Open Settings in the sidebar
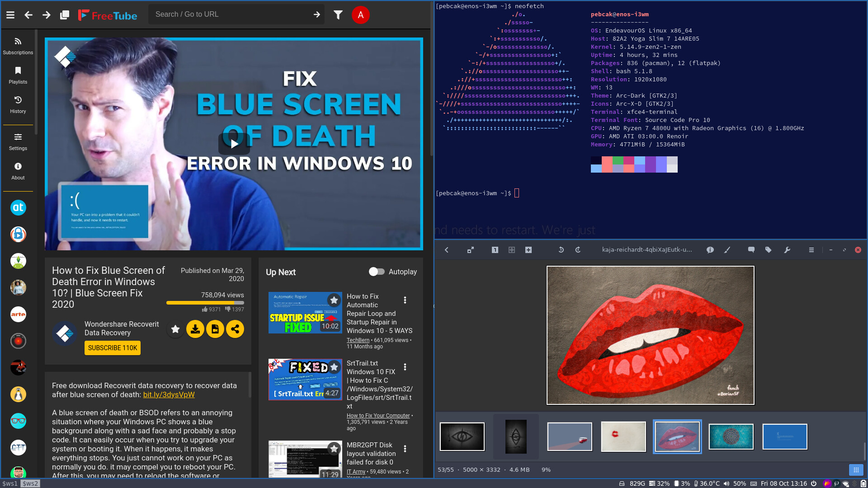This screenshot has width=868, height=488. tap(18, 142)
